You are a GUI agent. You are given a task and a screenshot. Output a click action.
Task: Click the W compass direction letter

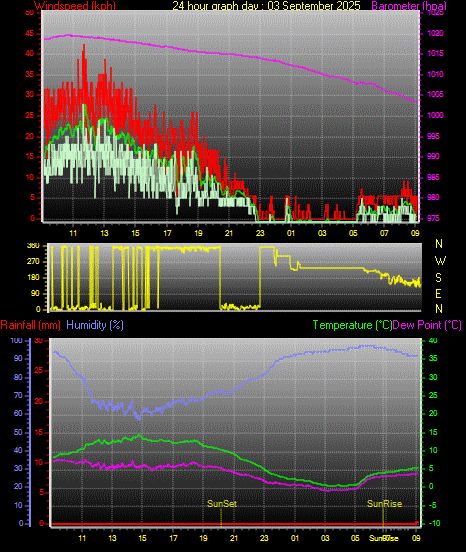click(x=440, y=261)
